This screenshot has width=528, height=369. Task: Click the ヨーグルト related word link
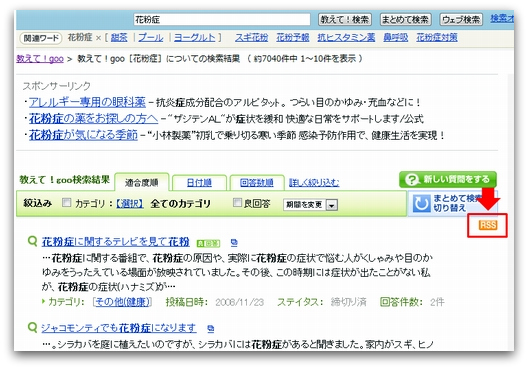point(195,37)
